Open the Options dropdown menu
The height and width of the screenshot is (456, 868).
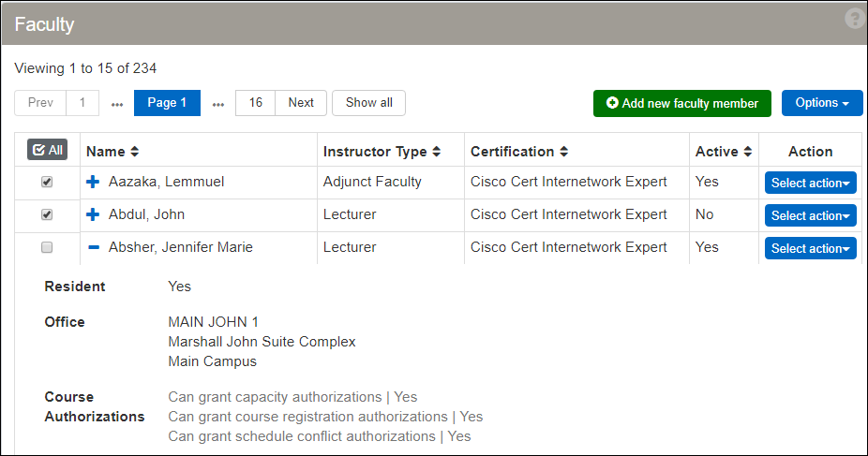821,103
